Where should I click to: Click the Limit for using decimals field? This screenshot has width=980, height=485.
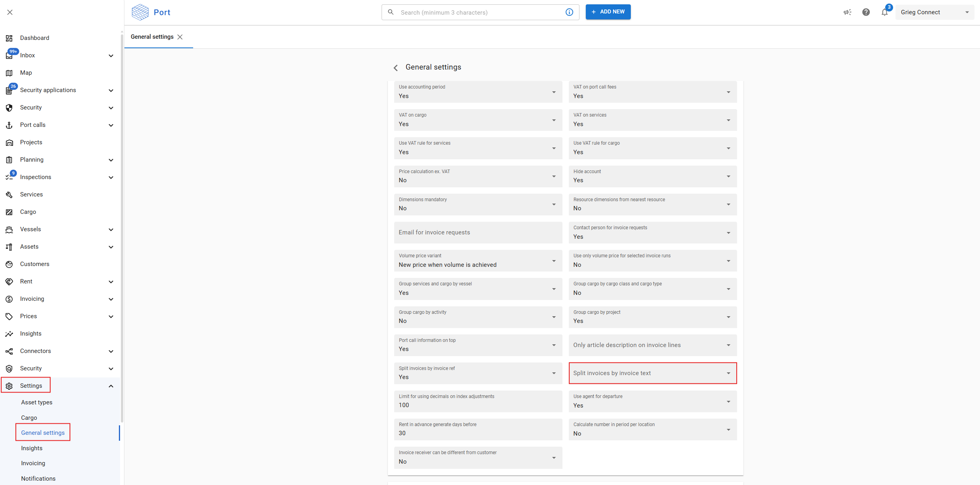(478, 401)
